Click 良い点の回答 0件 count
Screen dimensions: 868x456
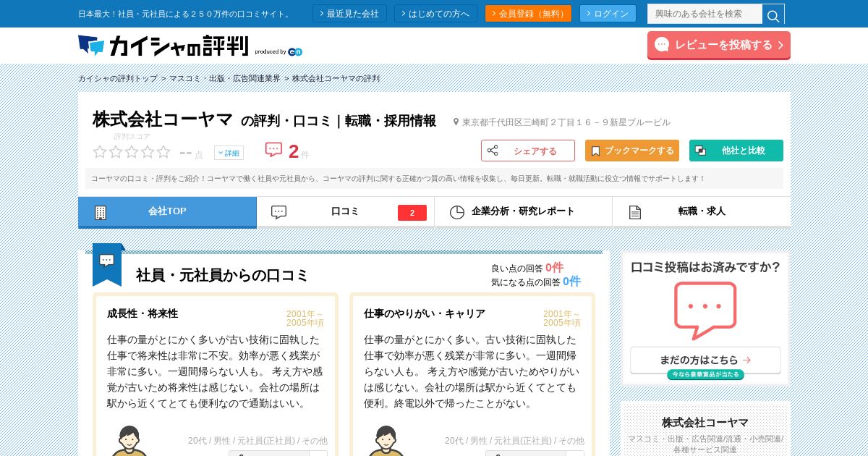tap(527, 268)
